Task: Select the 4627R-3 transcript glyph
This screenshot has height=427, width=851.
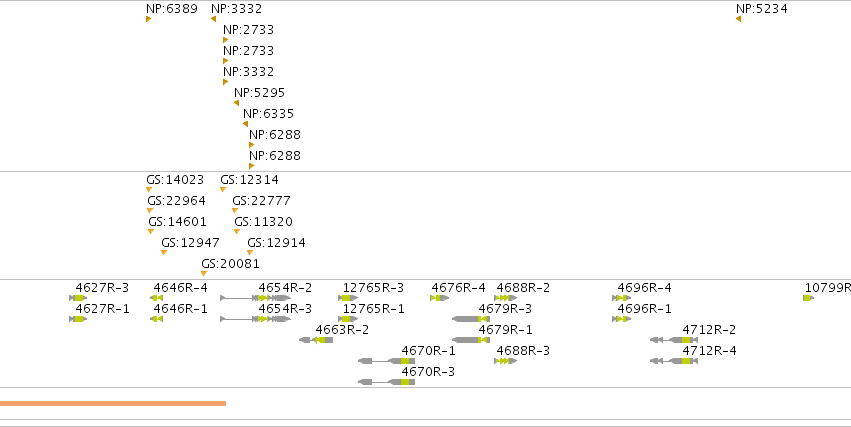Action: point(78,298)
